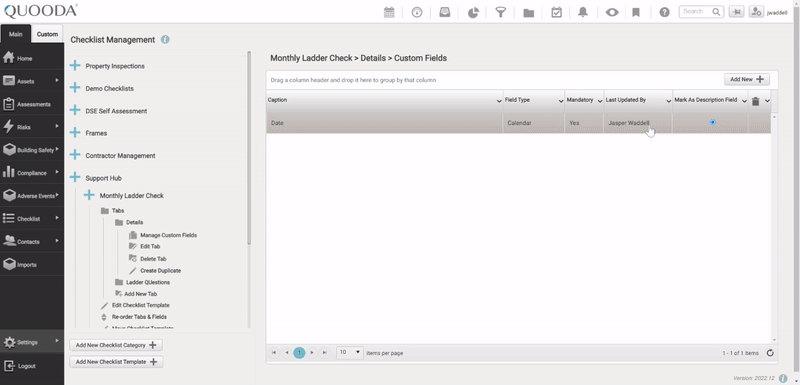The image size is (800, 385).
Task: Switch to the Custom tab
Action: (x=47, y=34)
